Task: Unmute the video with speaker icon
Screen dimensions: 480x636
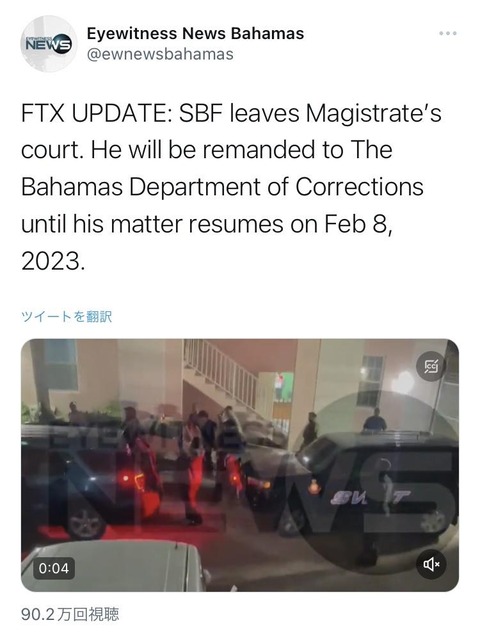Action: point(431,564)
